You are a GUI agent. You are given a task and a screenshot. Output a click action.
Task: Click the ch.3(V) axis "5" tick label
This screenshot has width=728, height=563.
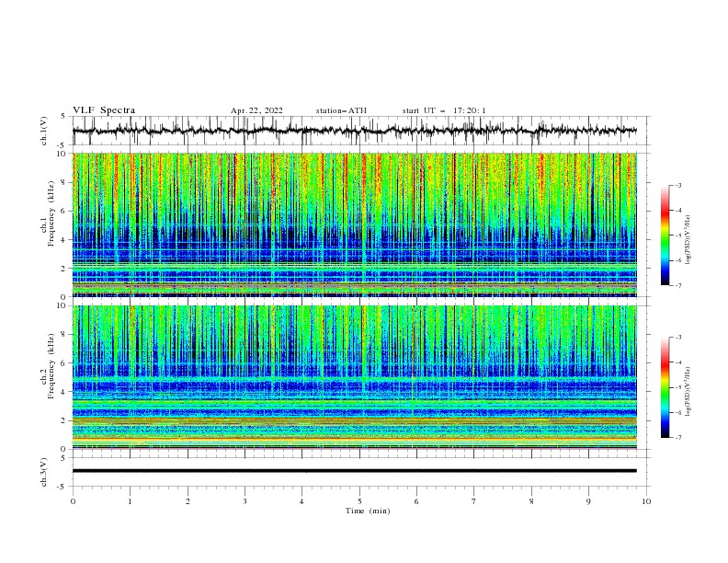pos(64,458)
